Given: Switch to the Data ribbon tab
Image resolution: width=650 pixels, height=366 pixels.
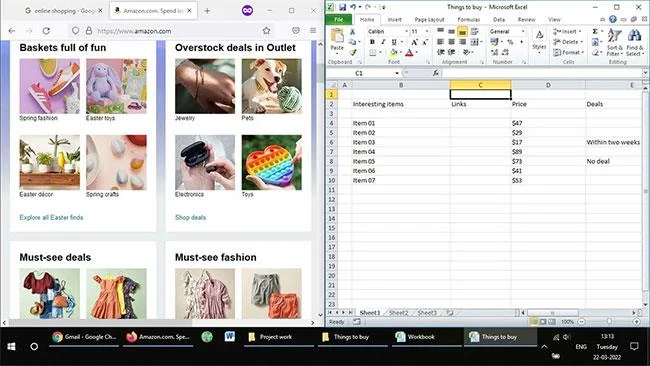Looking at the screenshot, I should click(x=499, y=19).
